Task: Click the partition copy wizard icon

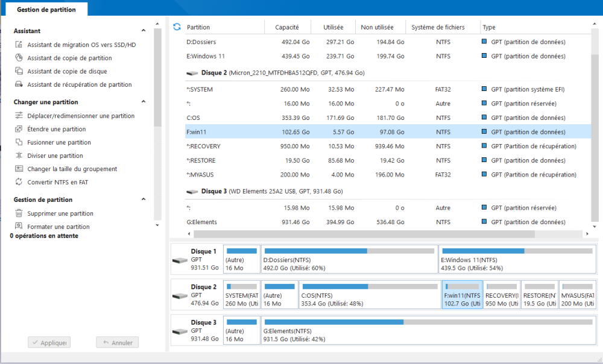Action: coord(19,58)
